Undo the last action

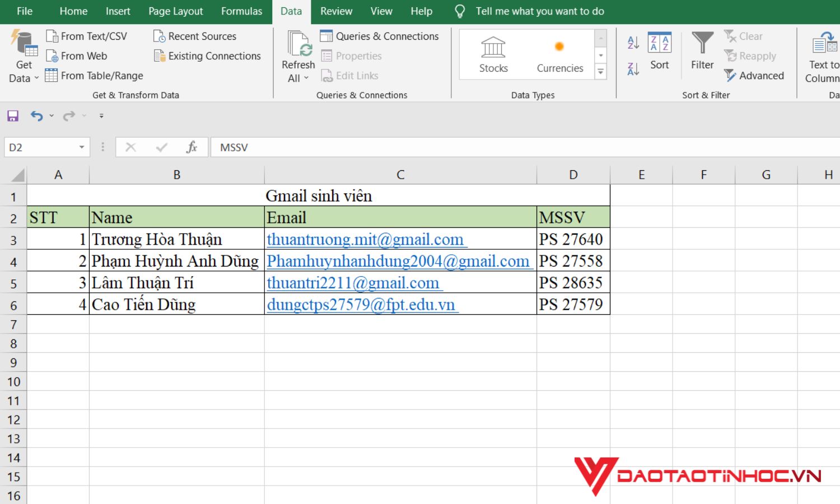36,116
